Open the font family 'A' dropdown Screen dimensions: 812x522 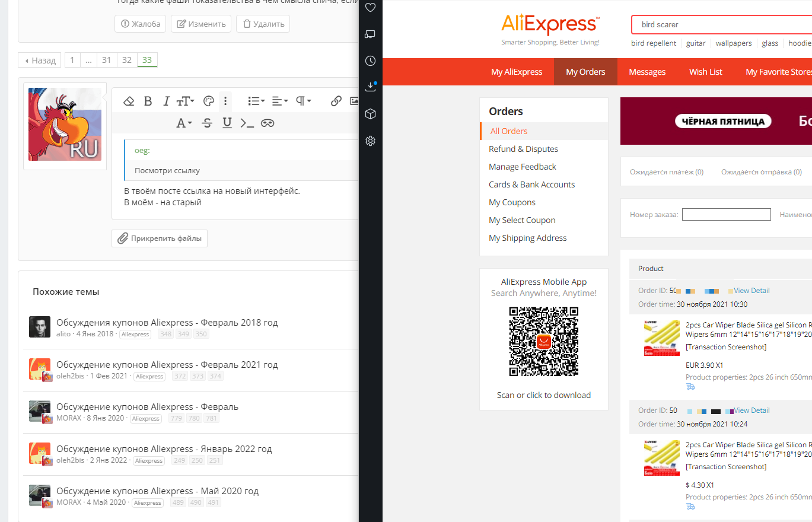184,123
